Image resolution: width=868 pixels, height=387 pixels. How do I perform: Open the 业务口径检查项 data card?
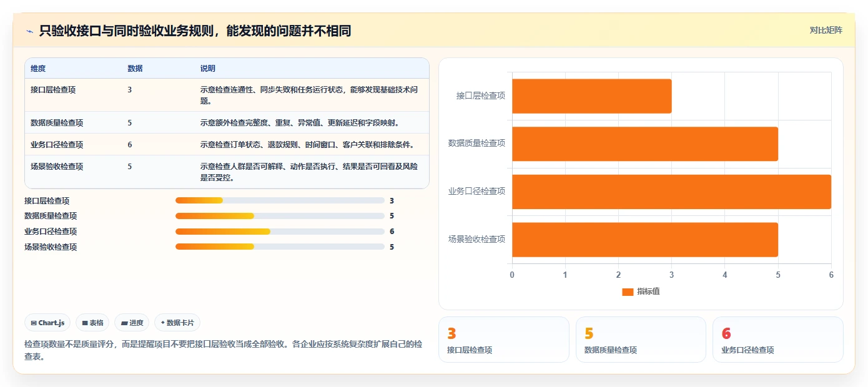(778, 340)
